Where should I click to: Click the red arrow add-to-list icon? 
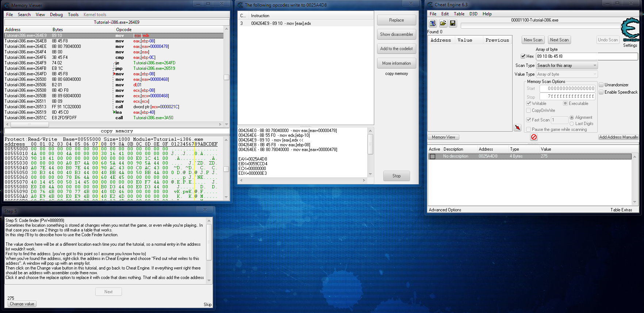pyautogui.click(x=517, y=127)
